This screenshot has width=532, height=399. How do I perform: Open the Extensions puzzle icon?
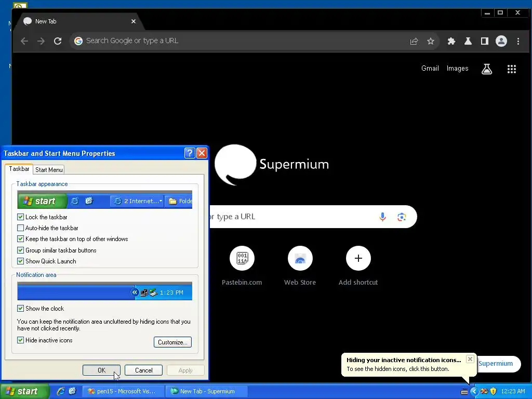point(451,41)
